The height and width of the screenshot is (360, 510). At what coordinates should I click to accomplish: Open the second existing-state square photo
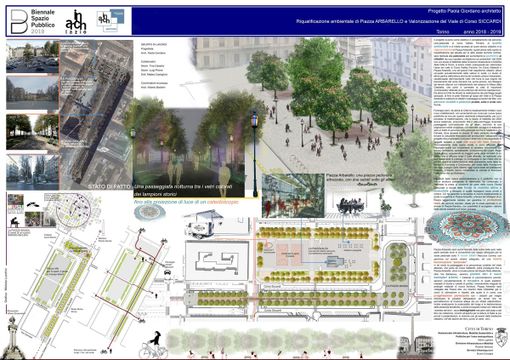[x=32, y=93]
